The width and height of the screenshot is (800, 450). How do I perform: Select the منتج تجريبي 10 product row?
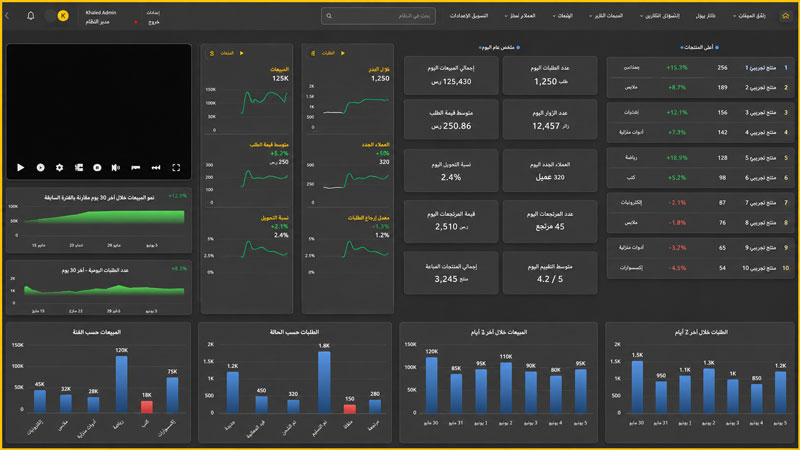coord(701,268)
